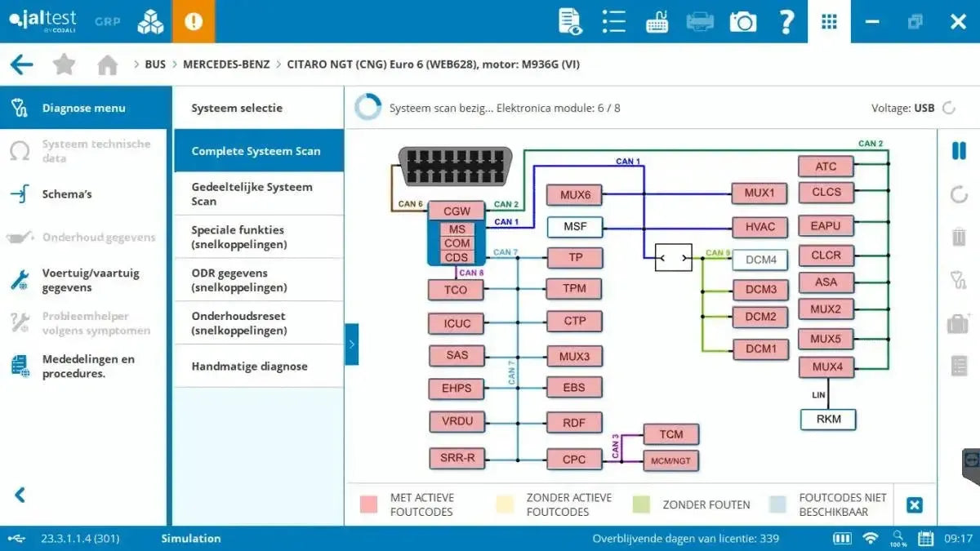Navigate to MERCEDES-BENZ in the breadcrumb
This screenshot has height=551, width=980.
tap(226, 64)
